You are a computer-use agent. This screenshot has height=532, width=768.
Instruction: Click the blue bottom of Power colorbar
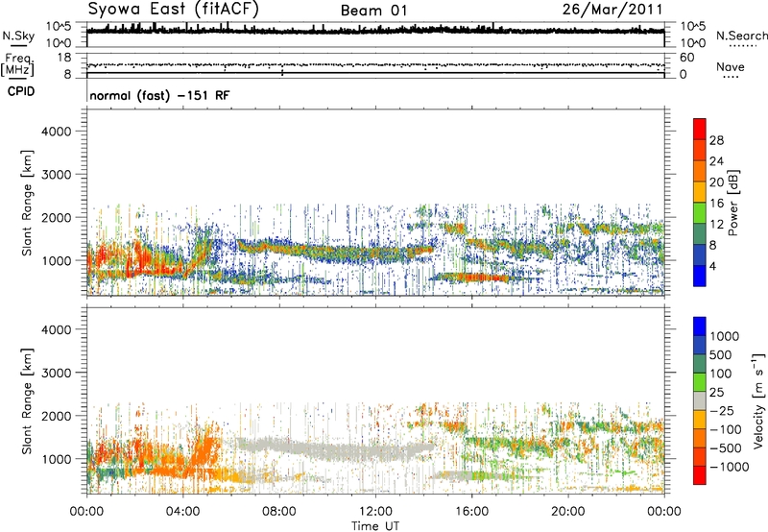tap(700, 276)
